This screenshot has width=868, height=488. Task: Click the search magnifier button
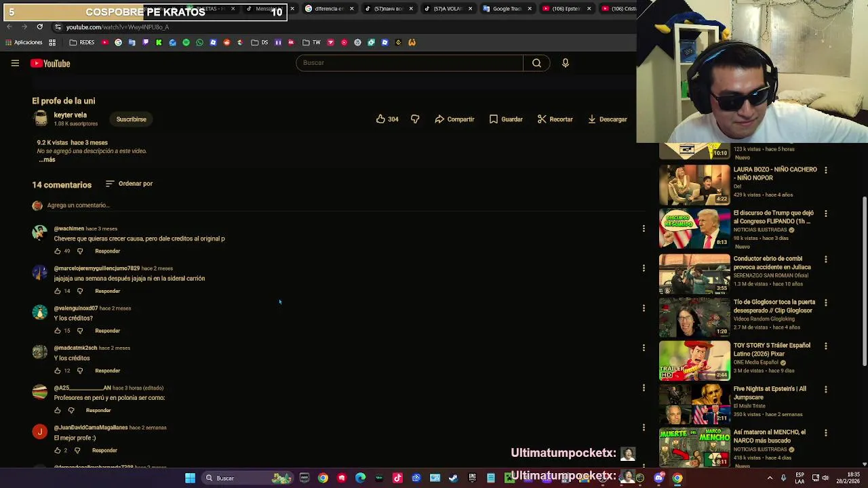click(x=536, y=63)
